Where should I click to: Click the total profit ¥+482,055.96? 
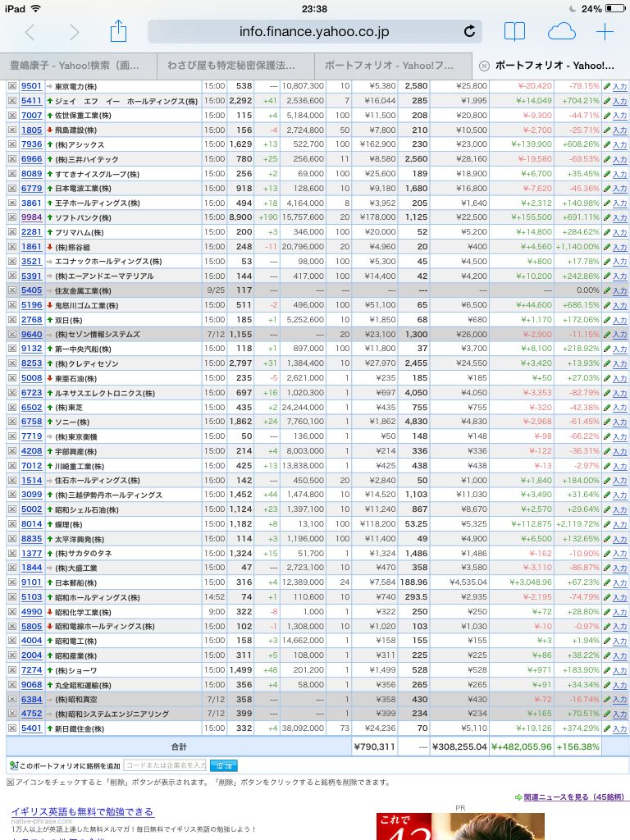(521, 746)
